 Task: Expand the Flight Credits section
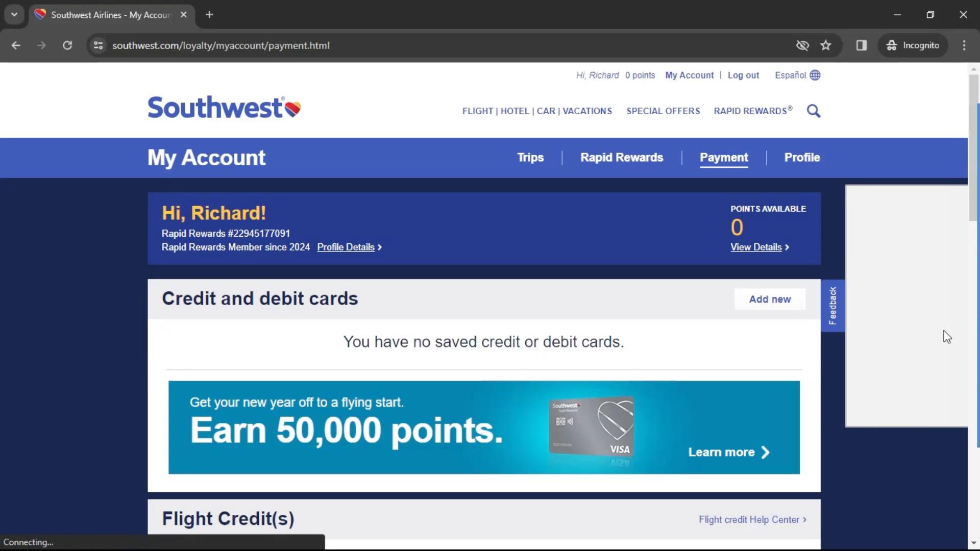(229, 518)
